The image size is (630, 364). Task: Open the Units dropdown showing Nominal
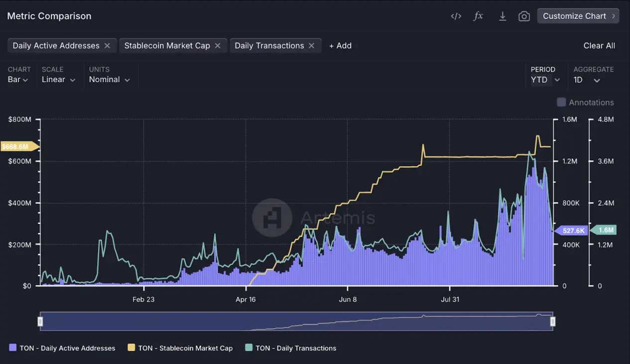[x=109, y=79]
